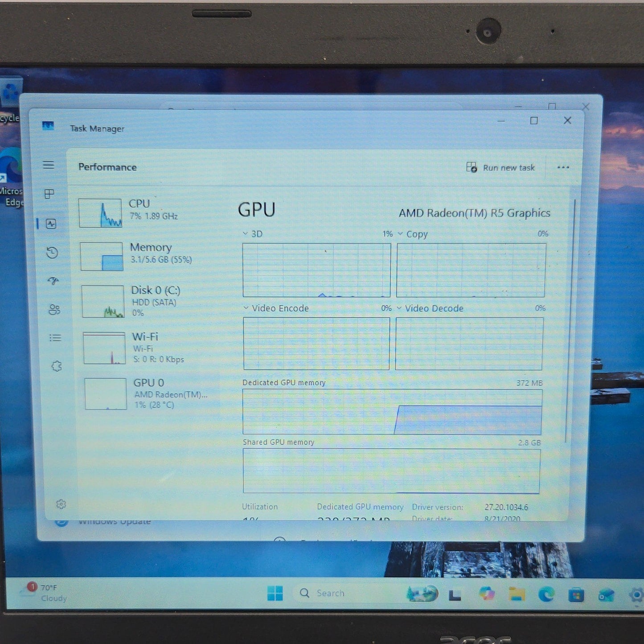Open the Windows Start menu

(275, 593)
